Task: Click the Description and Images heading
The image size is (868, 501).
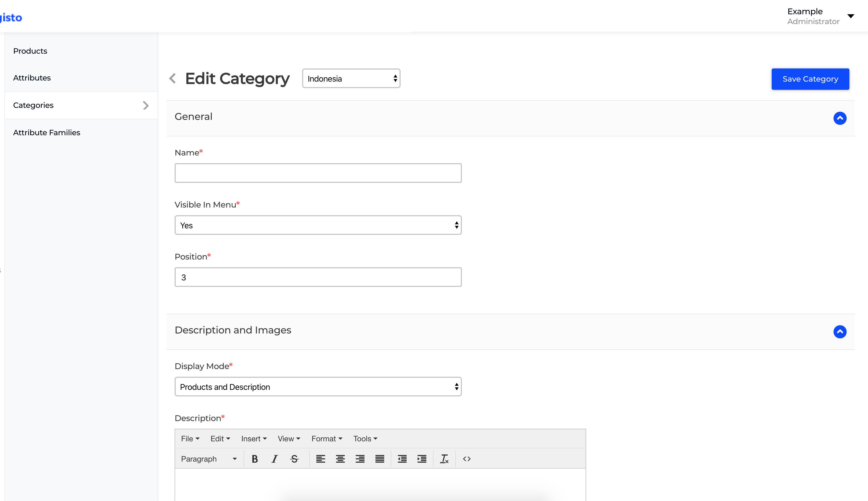Action: click(x=233, y=330)
